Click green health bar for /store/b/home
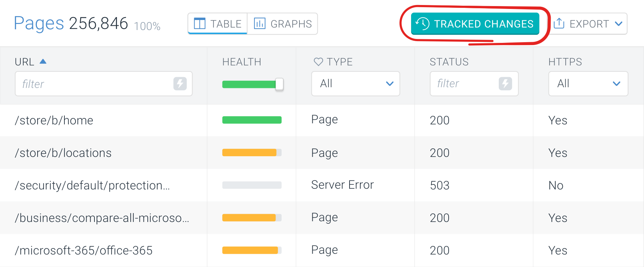Viewport: 644px width, 267px height. pos(252,120)
